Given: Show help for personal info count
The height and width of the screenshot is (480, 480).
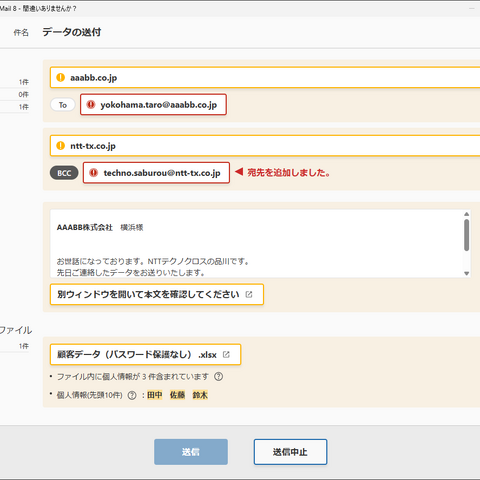Looking at the screenshot, I should (x=219, y=377).
